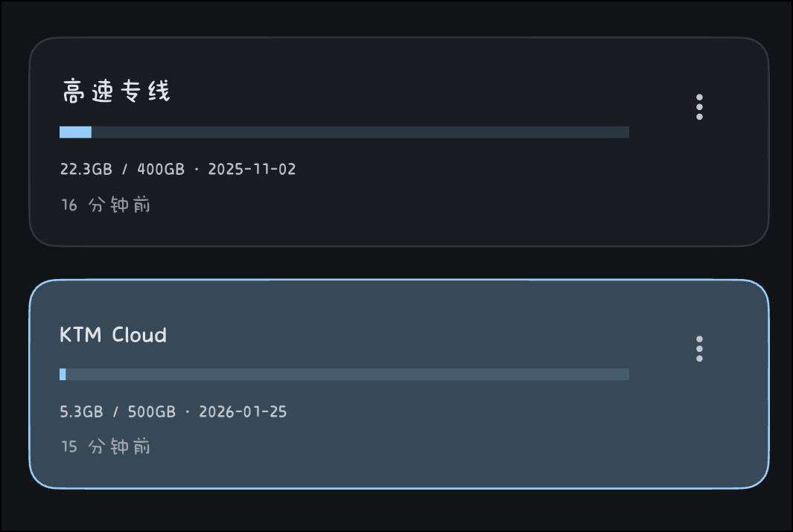Click the 5.3GB used amount
Viewport: 793px width, 532px height.
click(81, 411)
